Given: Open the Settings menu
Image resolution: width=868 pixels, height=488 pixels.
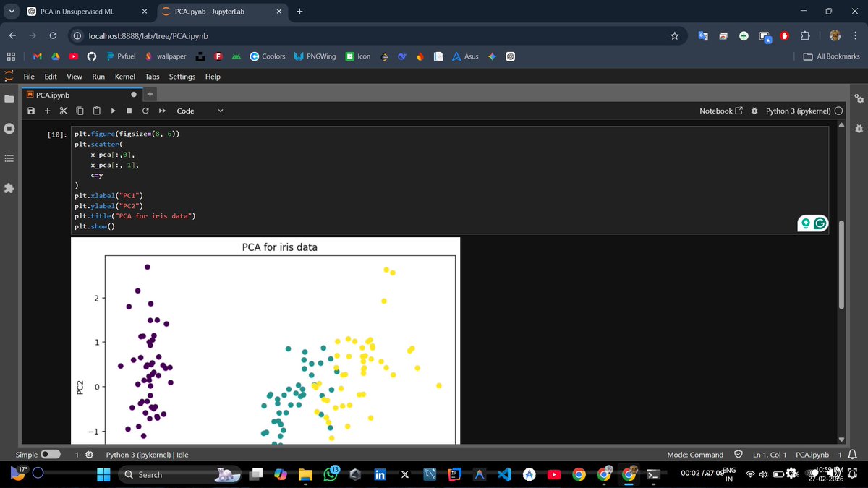Looking at the screenshot, I should [182, 76].
